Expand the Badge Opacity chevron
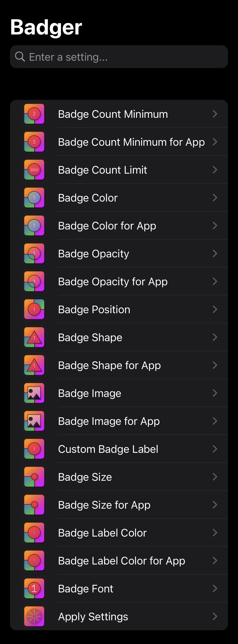The image size is (238, 644). pyautogui.click(x=215, y=254)
